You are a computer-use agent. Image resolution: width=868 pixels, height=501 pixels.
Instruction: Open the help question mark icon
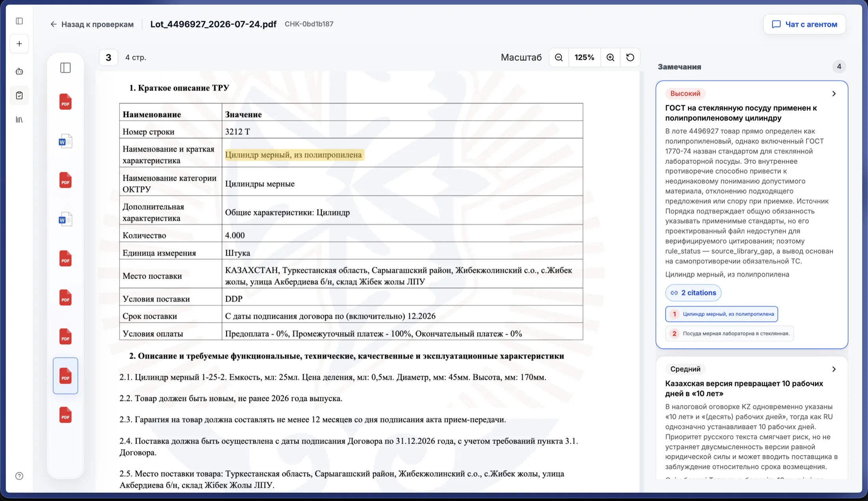point(19,476)
